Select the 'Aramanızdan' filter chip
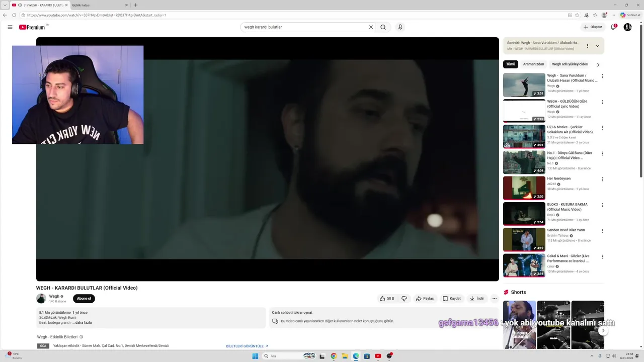 (533, 64)
